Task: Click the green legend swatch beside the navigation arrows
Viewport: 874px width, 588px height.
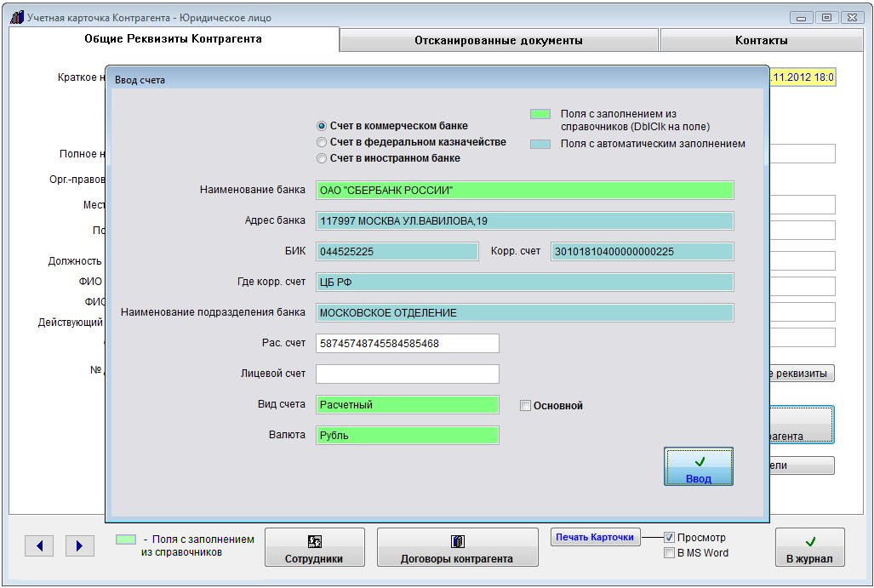Action: click(x=126, y=539)
